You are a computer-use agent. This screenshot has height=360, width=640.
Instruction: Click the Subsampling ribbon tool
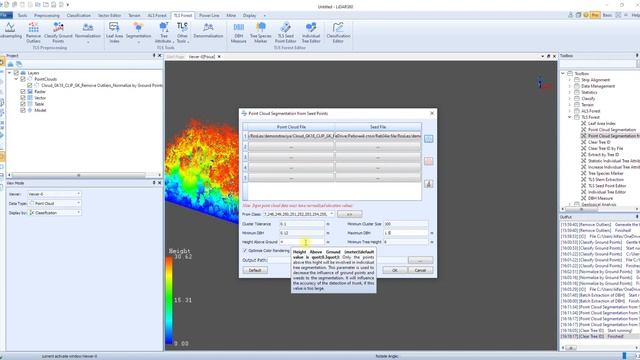tap(10, 31)
